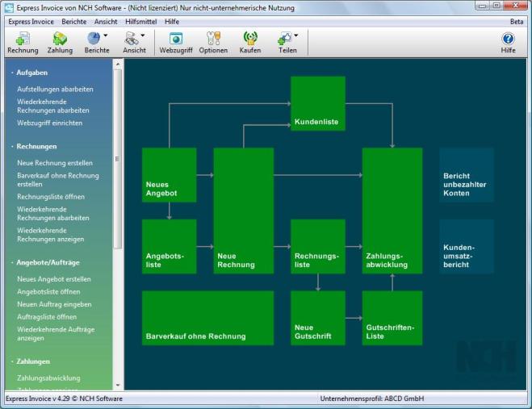Click Neues Angebot erstellen link
The height and width of the screenshot is (409, 532).
(54, 279)
